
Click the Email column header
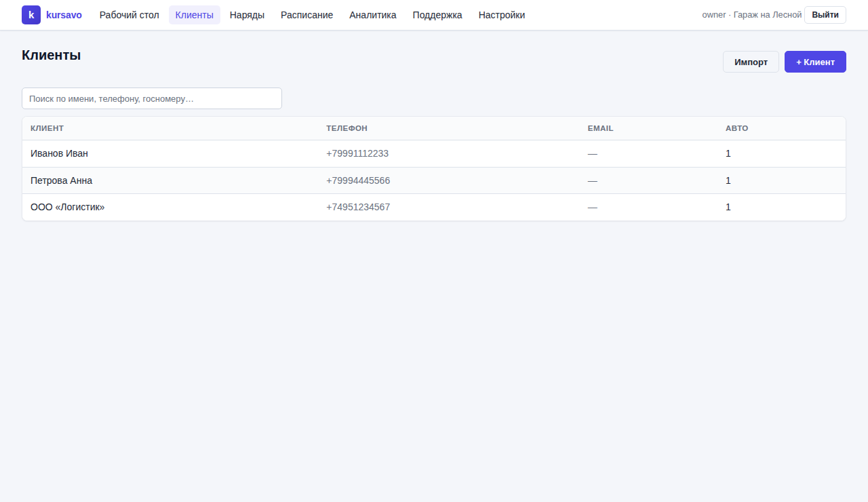pos(600,128)
